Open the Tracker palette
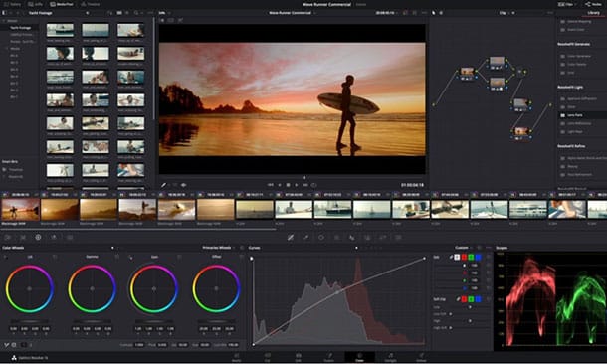Screen dimensions: 607x364 pos(336,237)
